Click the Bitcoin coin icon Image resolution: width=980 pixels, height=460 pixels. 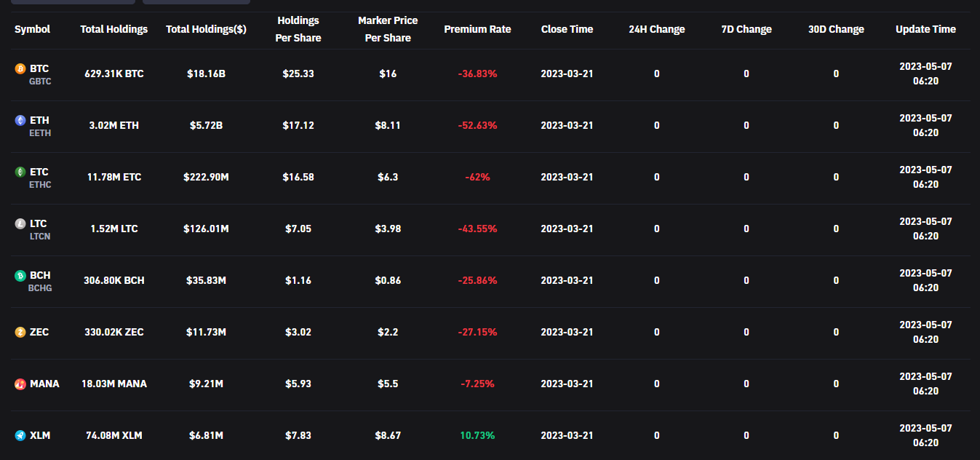pyautogui.click(x=20, y=68)
